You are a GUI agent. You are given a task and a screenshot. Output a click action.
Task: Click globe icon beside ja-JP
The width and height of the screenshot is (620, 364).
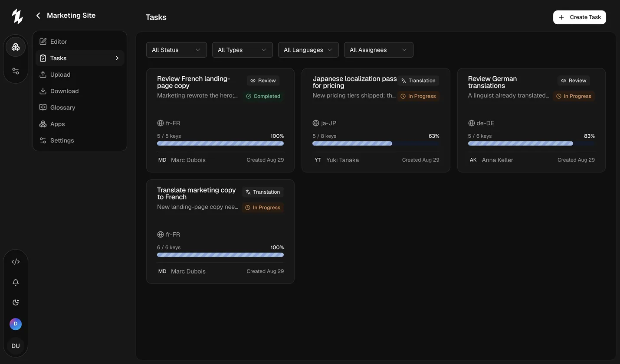coord(316,123)
